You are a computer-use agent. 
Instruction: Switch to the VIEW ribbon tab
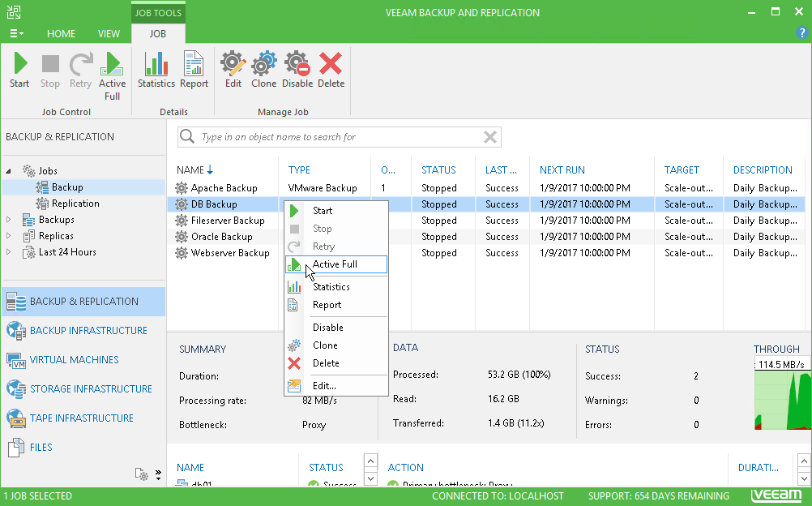point(109,34)
